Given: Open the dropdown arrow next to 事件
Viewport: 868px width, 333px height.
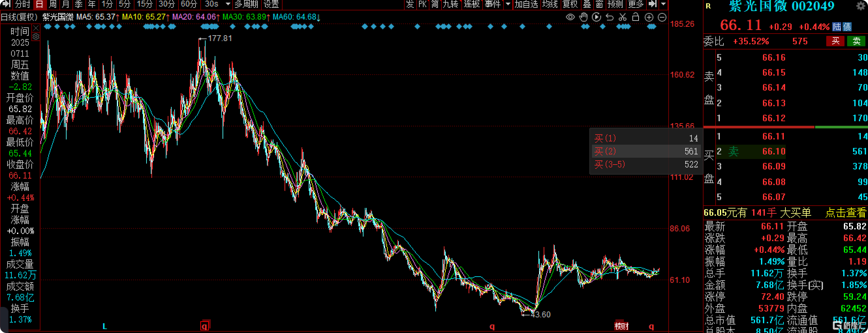Looking at the screenshot, I should tap(508, 4).
